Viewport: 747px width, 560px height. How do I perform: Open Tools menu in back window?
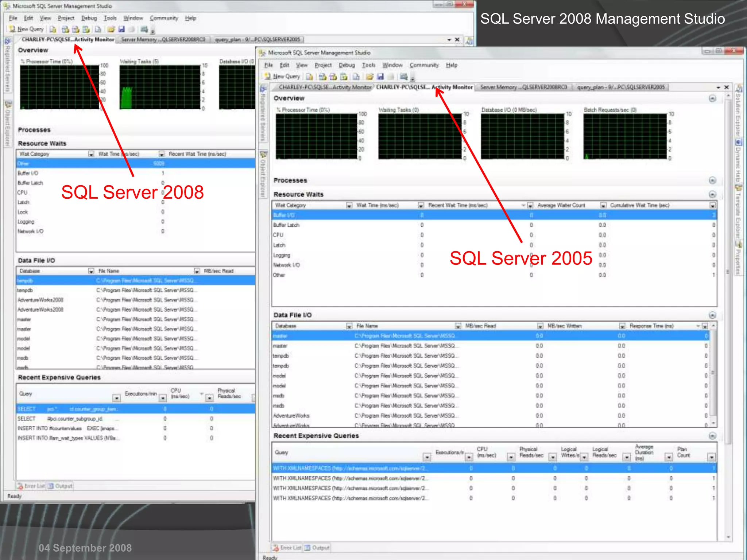tap(110, 18)
